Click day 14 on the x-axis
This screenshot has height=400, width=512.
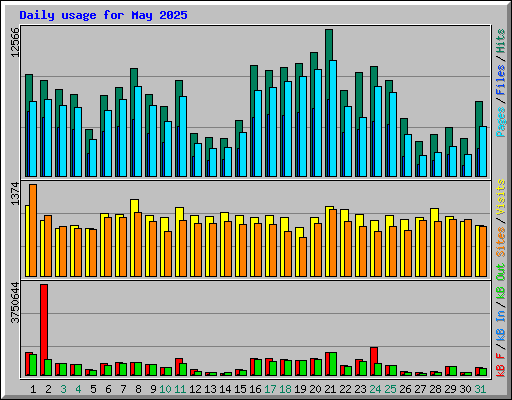point(225,389)
